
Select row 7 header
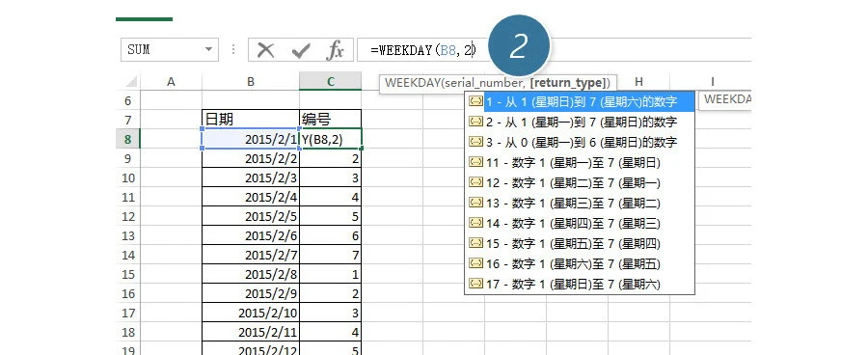pos(128,121)
